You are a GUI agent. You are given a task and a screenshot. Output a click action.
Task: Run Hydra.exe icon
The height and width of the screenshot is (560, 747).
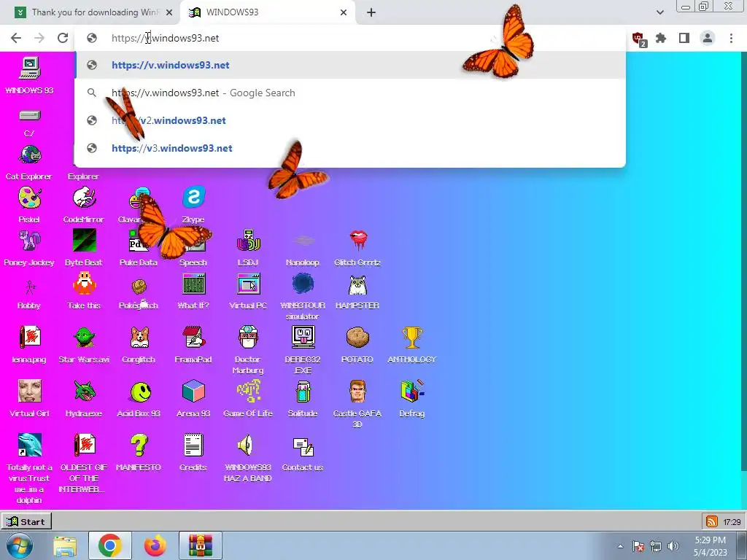click(84, 392)
